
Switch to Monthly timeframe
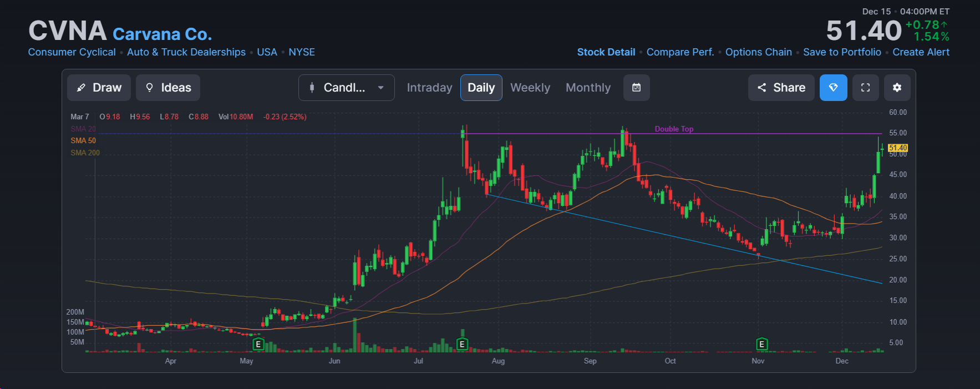[588, 88]
